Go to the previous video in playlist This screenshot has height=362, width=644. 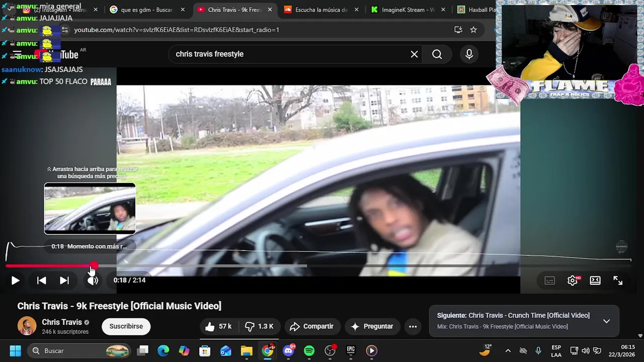(42, 281)
